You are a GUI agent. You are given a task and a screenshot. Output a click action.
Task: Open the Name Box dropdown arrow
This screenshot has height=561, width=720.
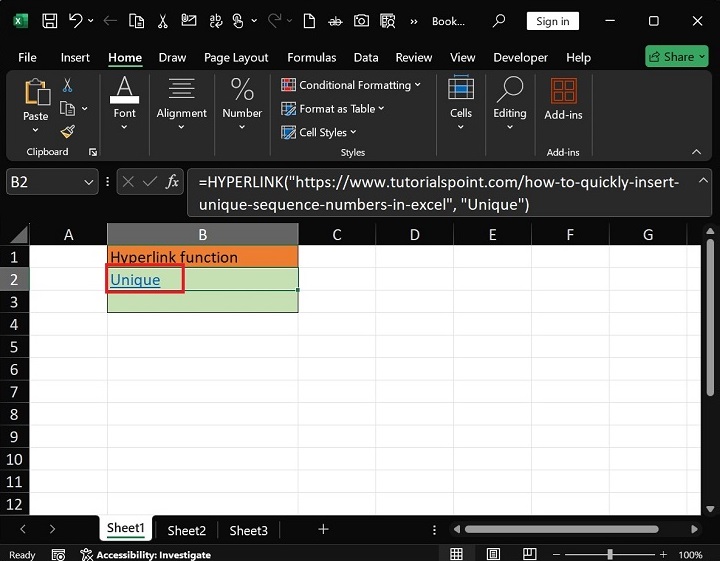[89, 181]
